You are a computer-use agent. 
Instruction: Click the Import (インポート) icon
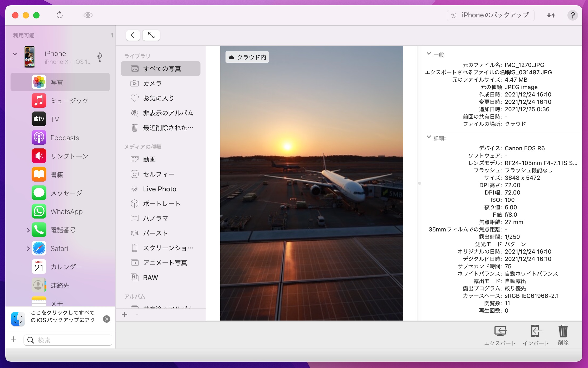coord(536,332)
